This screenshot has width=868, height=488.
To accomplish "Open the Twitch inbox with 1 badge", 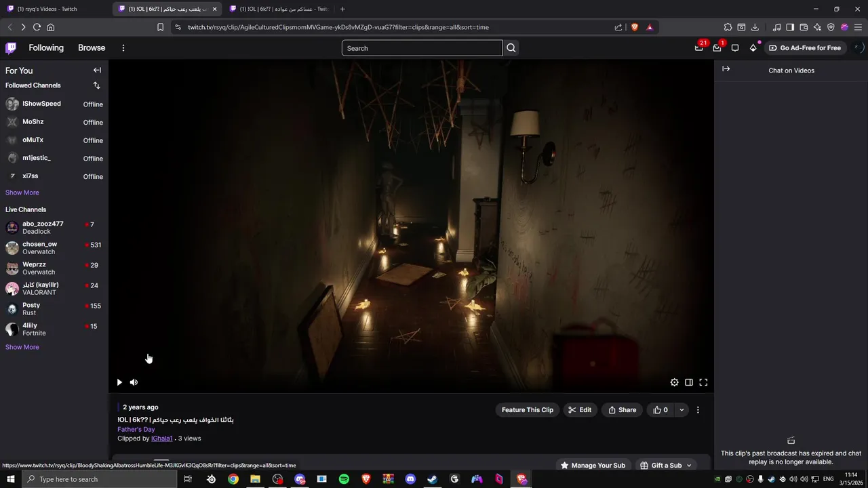I will 717,48.
